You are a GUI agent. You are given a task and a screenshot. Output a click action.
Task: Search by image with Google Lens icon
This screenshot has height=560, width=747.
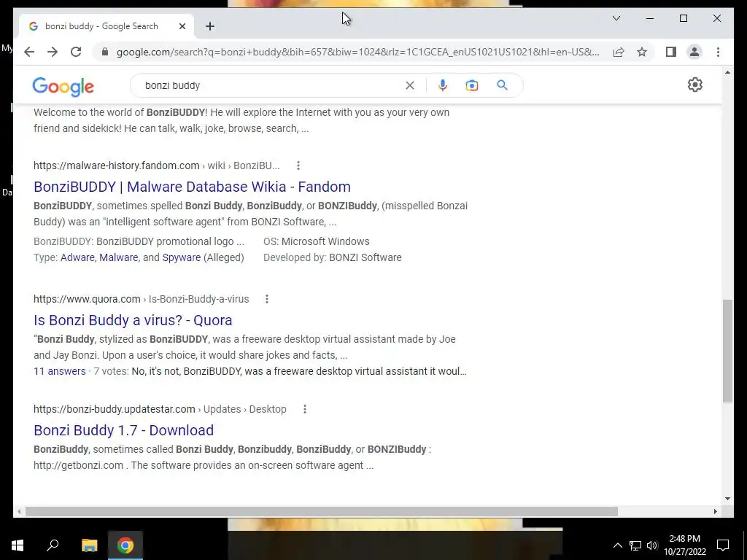click(x=472, y=85)
